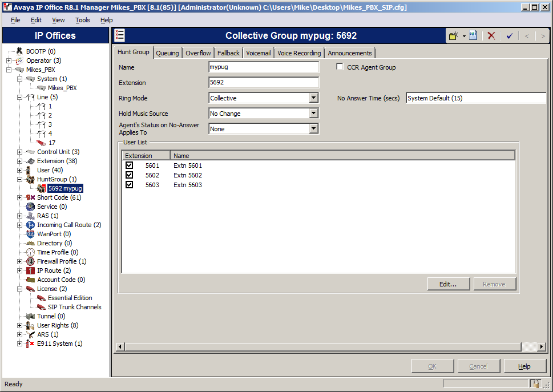Screen dimensions: 553x392
Task: Click the Account Code icon
Action: pos(30,280)
